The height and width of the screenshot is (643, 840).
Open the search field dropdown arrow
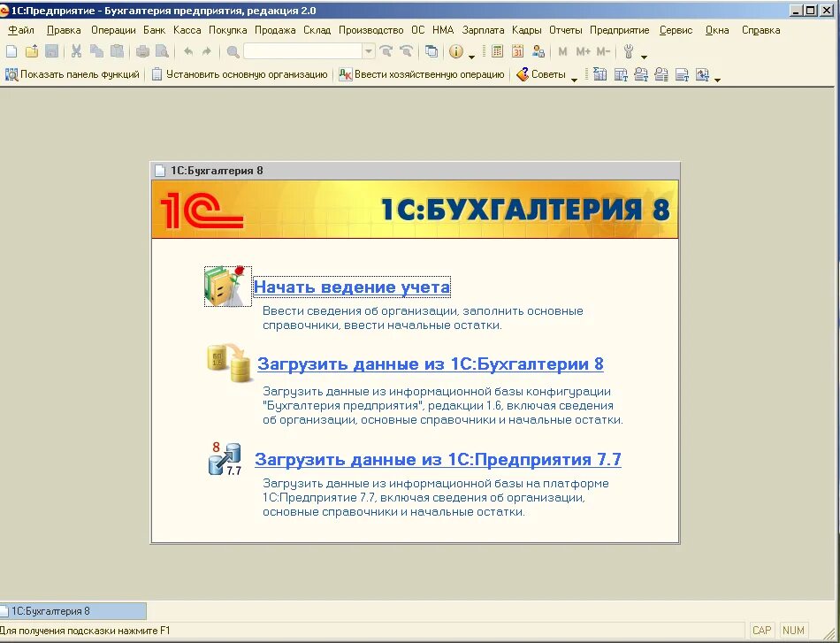click(x=369, y=51)
